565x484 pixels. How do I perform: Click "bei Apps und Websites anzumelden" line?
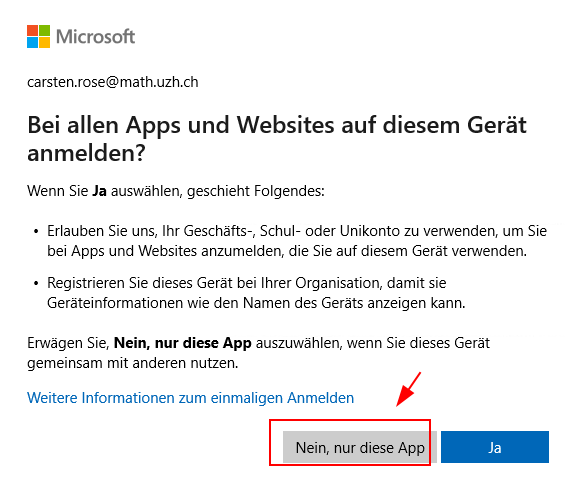click(166, 251)
